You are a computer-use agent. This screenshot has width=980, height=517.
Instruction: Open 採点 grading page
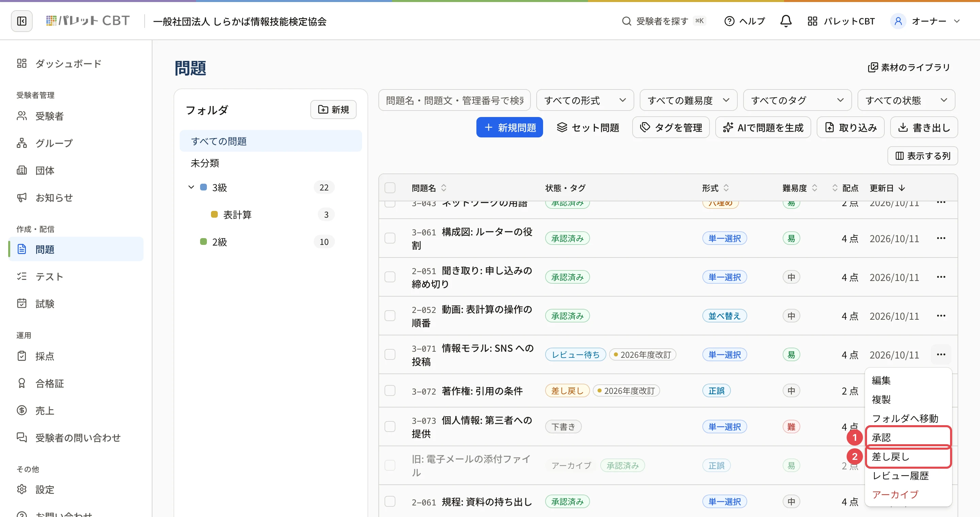(76, 356)
